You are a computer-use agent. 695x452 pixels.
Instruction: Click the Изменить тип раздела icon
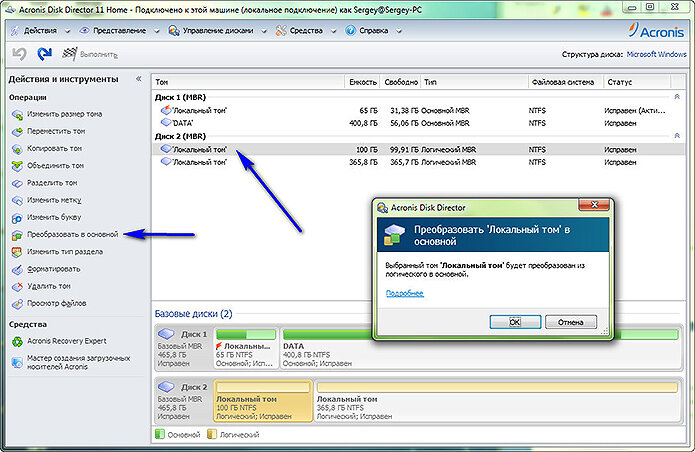tap(17, 253)
